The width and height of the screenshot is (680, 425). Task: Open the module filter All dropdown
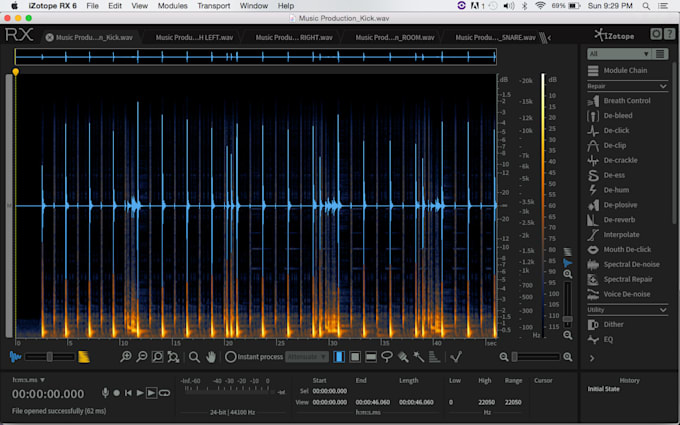click(619, 54)
